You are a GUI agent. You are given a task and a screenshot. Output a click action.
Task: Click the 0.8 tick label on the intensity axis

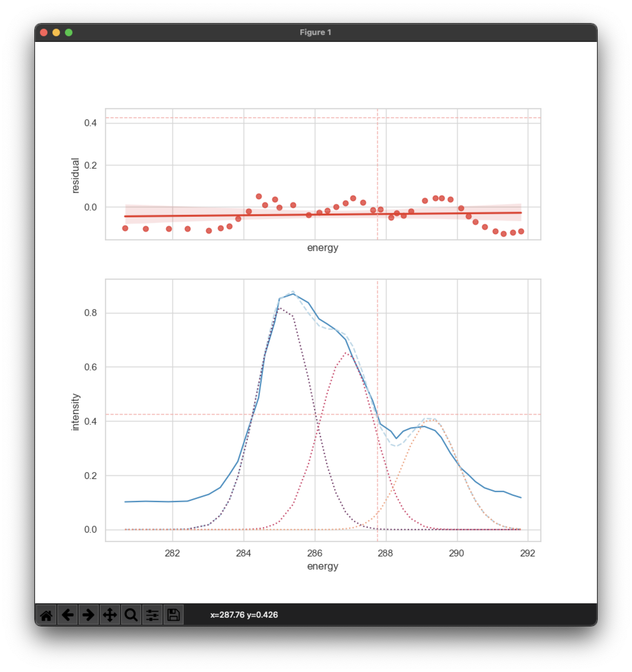point(90,313)
